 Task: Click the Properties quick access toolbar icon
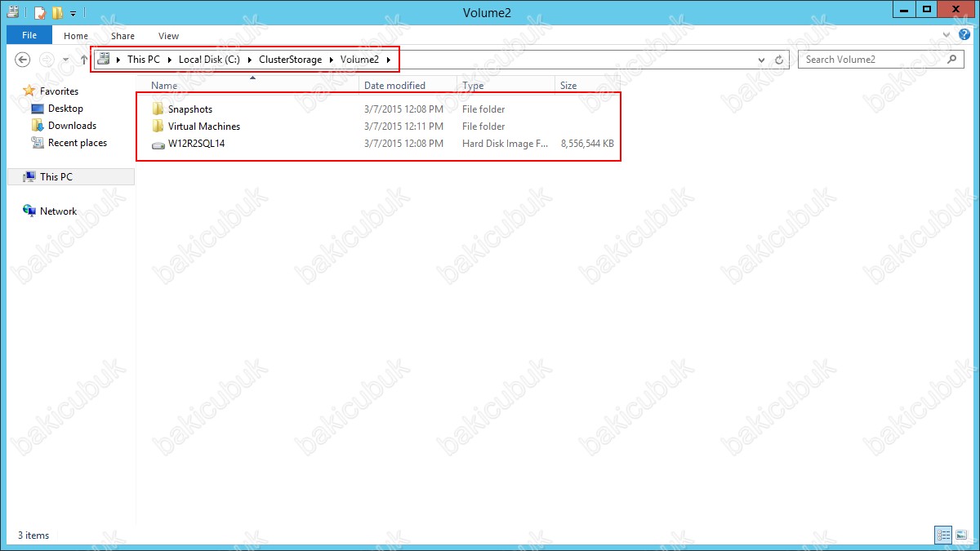tap(38, 12)
